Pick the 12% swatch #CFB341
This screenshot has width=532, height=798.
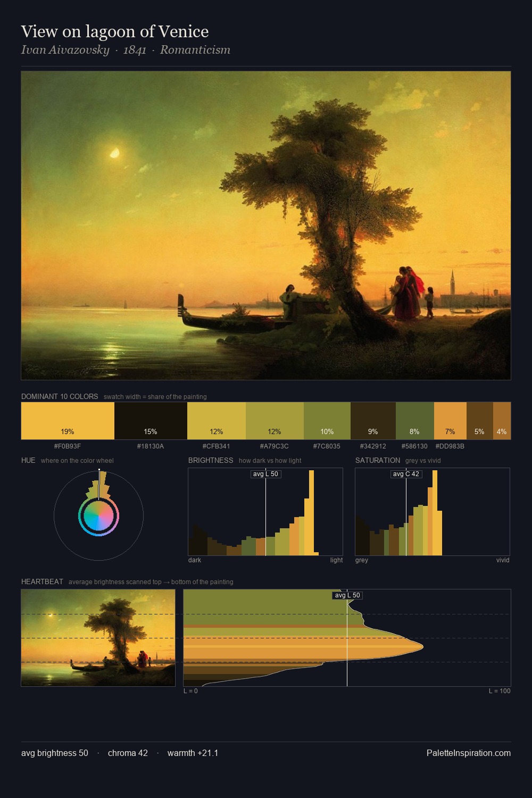[217, 421]
